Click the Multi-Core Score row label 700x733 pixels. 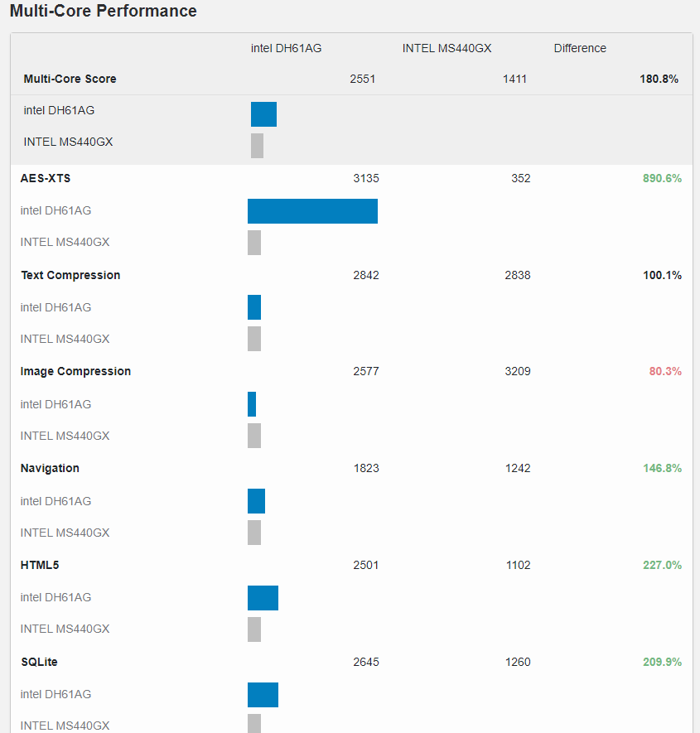pyautogui.click(x=70, y=79)
